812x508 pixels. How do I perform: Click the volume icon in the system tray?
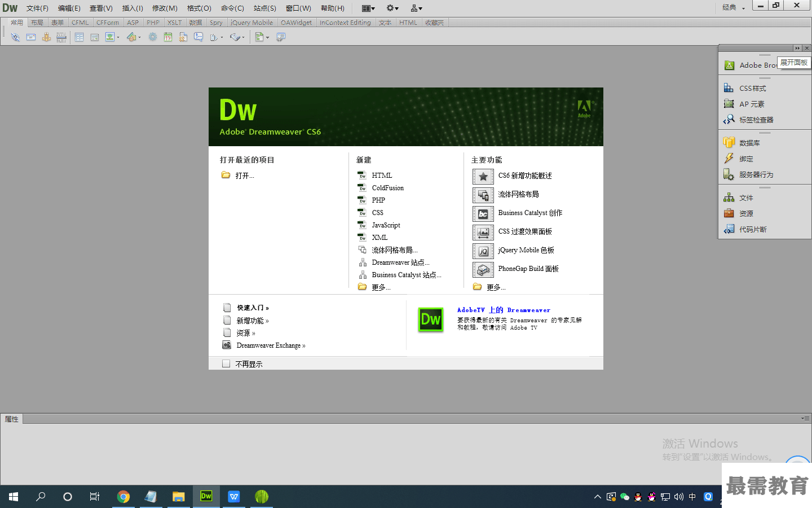point(678,497)
